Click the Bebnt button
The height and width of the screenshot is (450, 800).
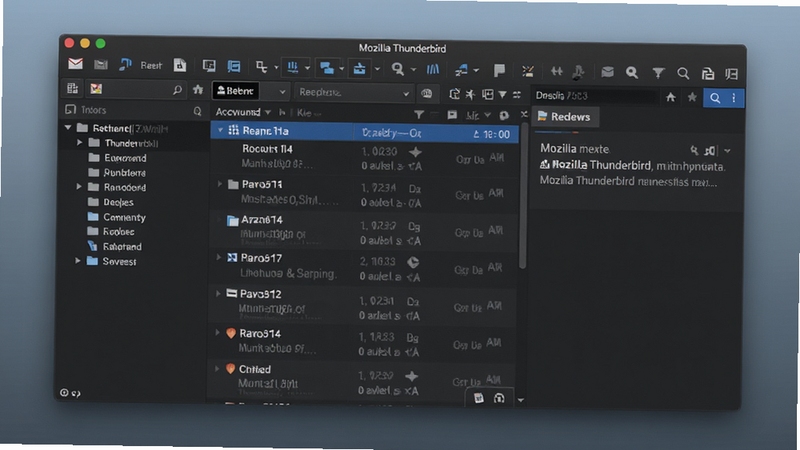[235, 91]
